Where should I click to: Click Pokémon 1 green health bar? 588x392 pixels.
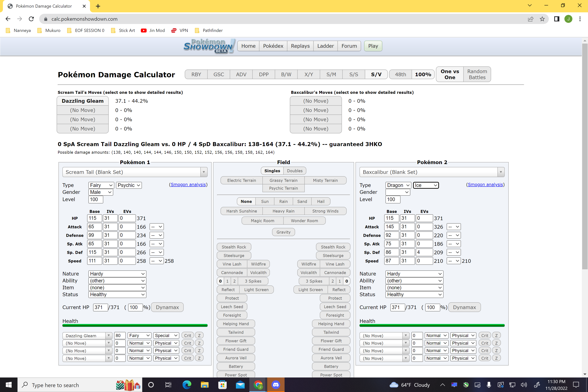pos(135,326)
